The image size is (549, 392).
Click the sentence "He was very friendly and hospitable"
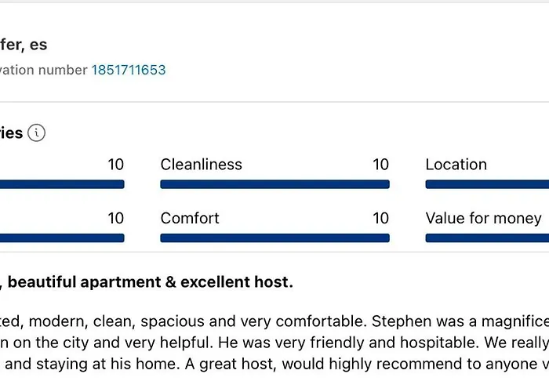tap(348, 343)
